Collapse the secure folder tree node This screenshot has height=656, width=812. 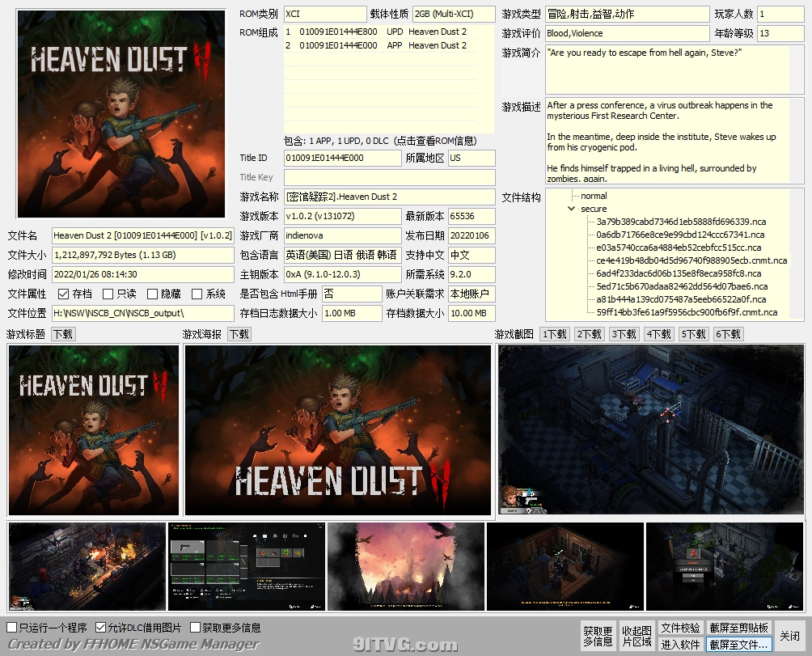coord(573,209)
